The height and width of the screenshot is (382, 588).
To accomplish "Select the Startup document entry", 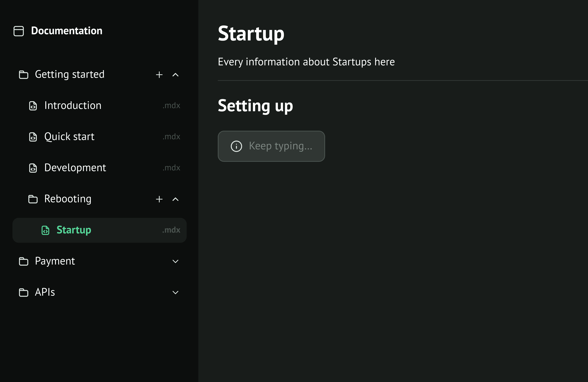I will [74, 230].
